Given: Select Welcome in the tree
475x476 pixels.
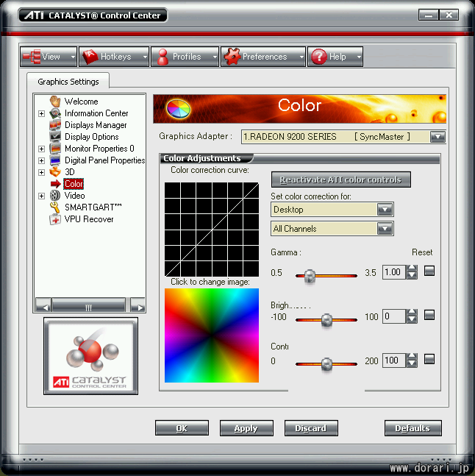Looking at the screenshot, I should [82, 102].
